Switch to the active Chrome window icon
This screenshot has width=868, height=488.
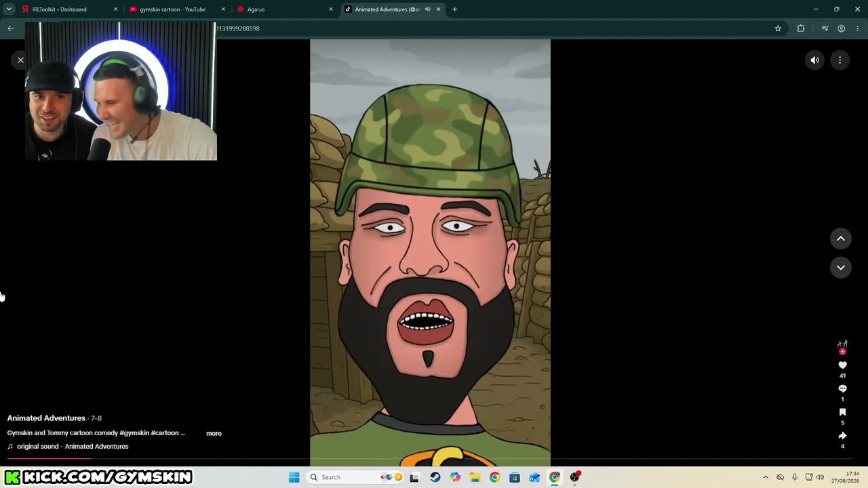tap(555, 477)
